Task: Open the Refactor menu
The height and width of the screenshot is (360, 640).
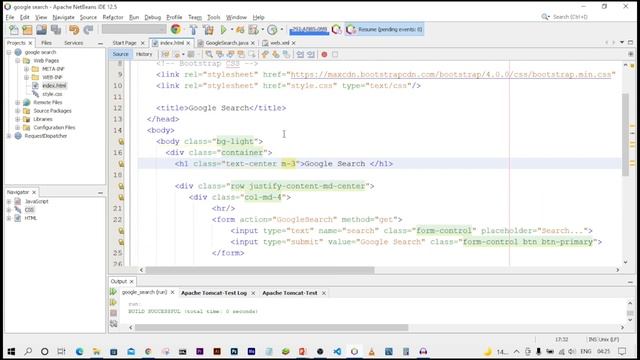Action: pos(113,17)
